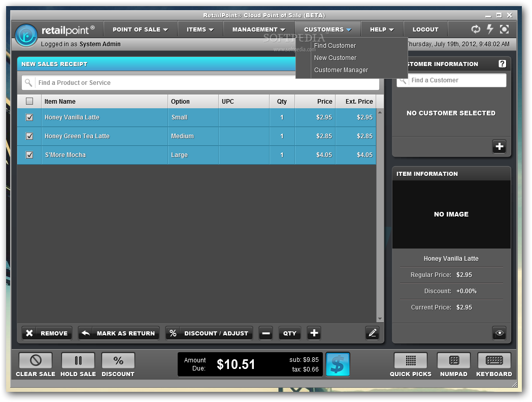The image size is (532, 402).
Task: Add a customer with the plus button
Action: point(499,146)
